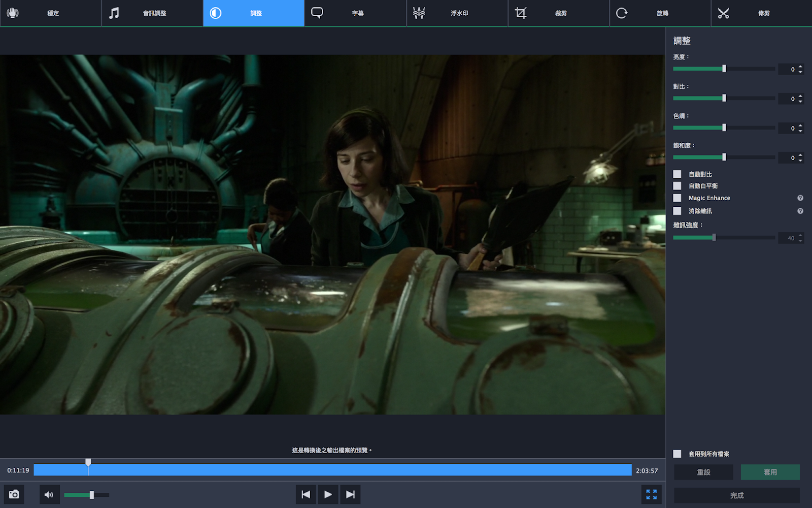
Task: Enable the 自動對比 checkbox
Action: [x=677, y=174]
